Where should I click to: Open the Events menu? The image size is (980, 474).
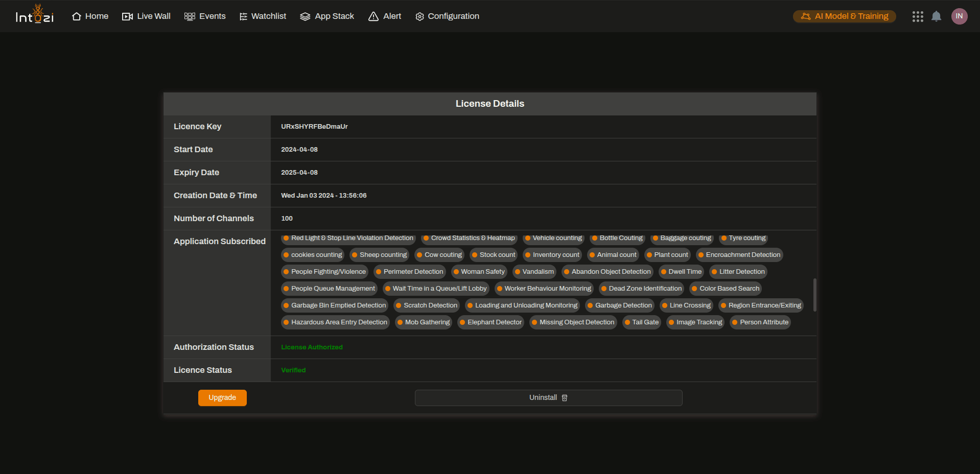pyautogui.click(x=205, y=16)
